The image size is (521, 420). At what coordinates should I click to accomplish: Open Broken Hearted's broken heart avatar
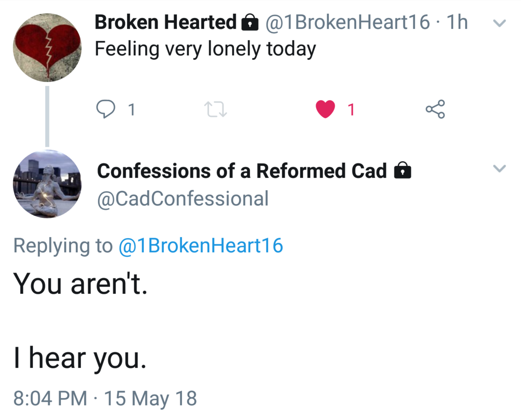47,48
